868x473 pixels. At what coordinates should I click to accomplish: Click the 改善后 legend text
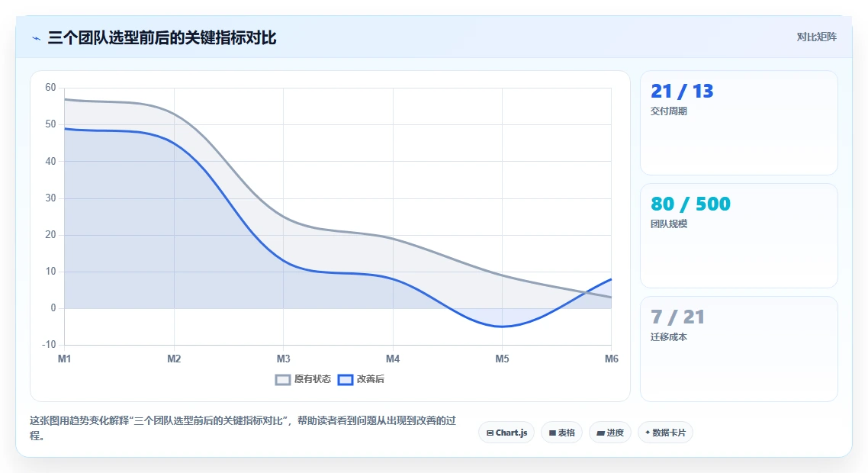click(371, 379)
